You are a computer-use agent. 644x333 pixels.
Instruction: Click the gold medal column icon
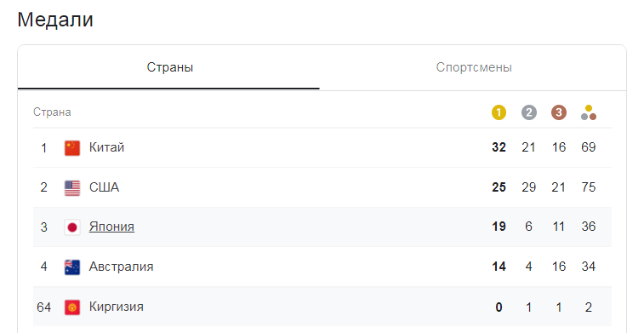499,112
